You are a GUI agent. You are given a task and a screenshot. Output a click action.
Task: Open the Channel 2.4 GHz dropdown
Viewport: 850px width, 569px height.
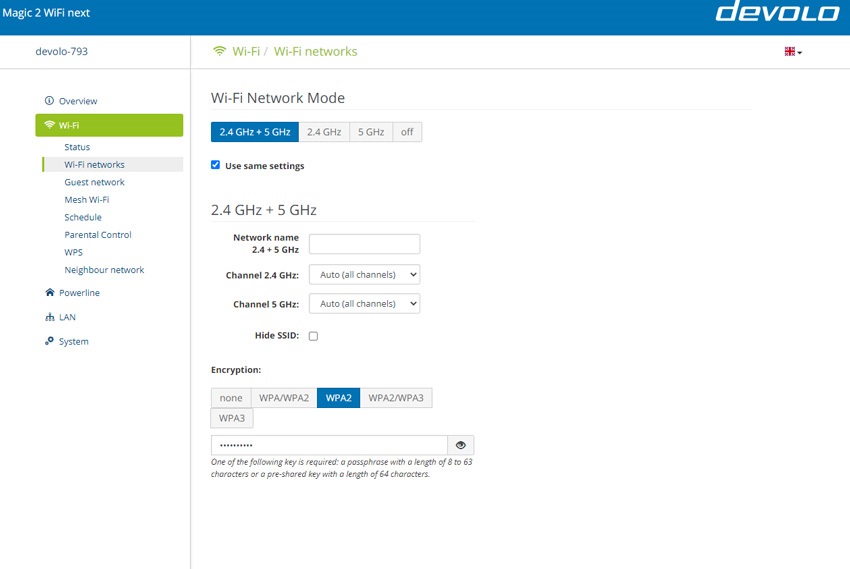point(364,275)
